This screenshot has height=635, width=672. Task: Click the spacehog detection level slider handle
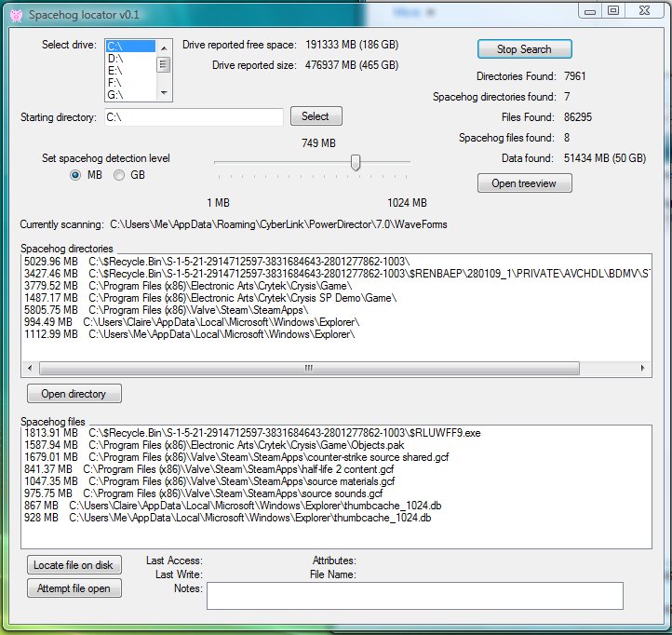tap(355, 163)
